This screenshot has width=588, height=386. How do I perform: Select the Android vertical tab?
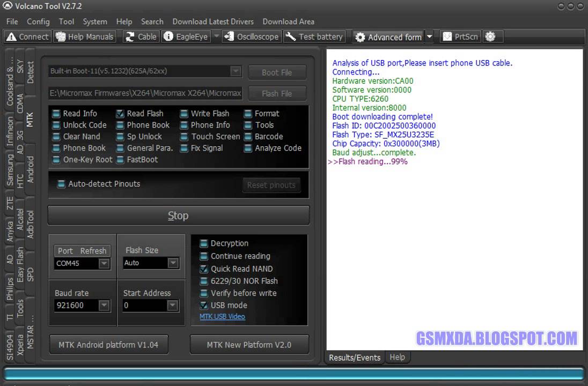coord(31,169)
